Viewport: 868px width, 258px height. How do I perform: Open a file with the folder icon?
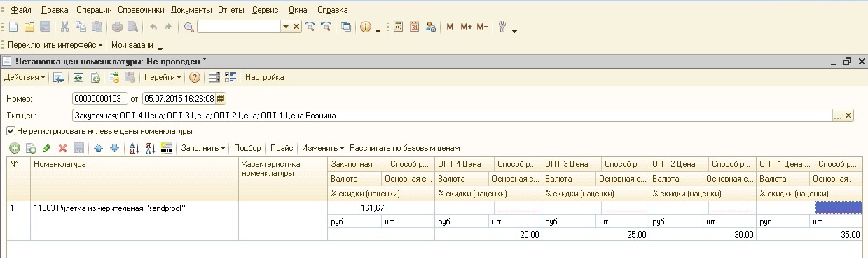pos(29,27)
